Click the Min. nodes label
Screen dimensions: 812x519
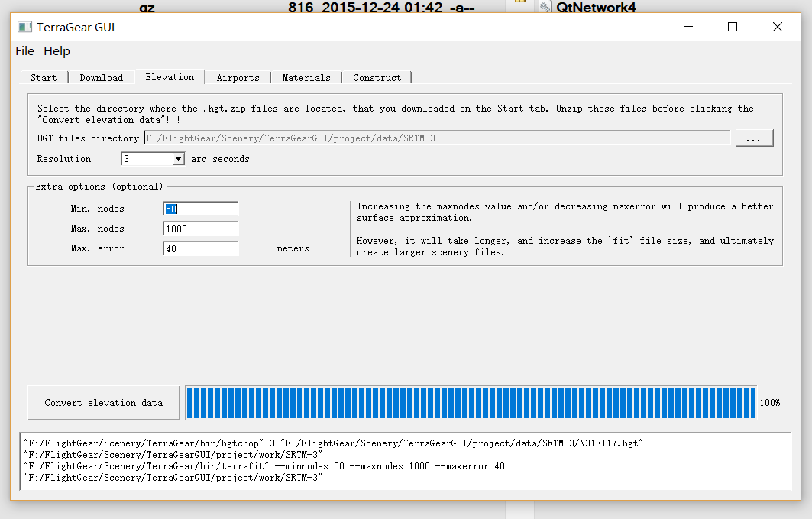tap(97, 209)
